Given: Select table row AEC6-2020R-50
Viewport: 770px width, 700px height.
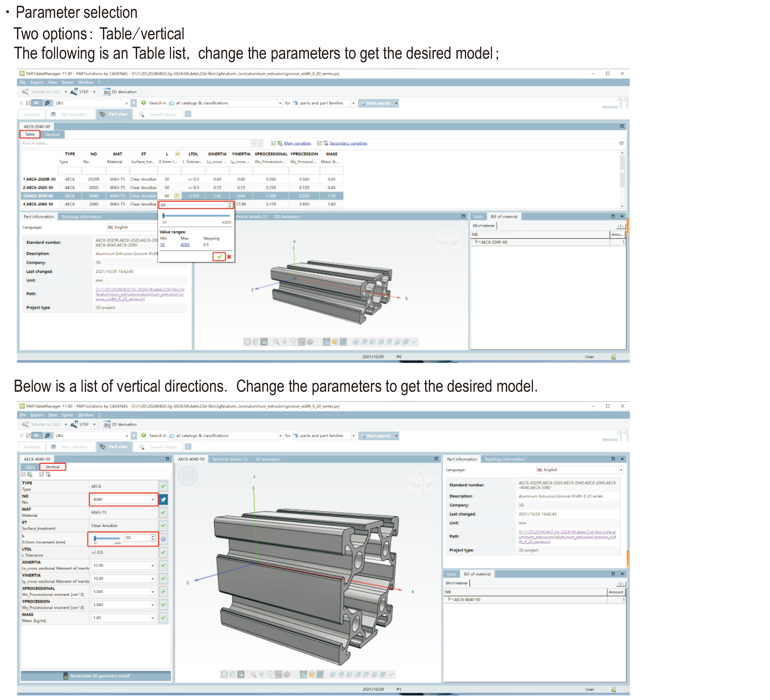Looking at the screenshot, I should [x=182, y=179].
